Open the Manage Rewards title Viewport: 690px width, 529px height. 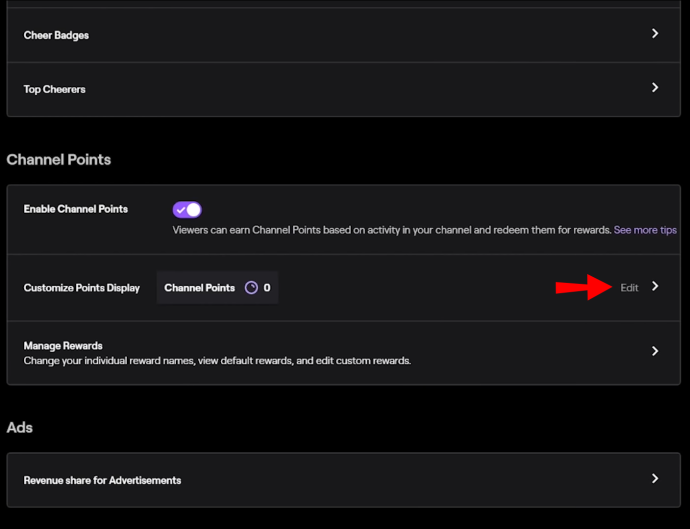63,346
